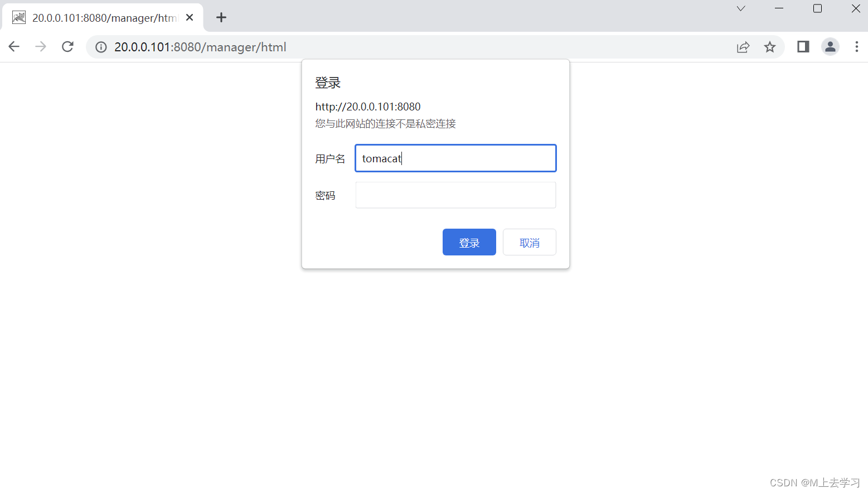The width and height of the screenshot is (868, 493).
Task: Maximize the browser window
Action: coord(817,8)
